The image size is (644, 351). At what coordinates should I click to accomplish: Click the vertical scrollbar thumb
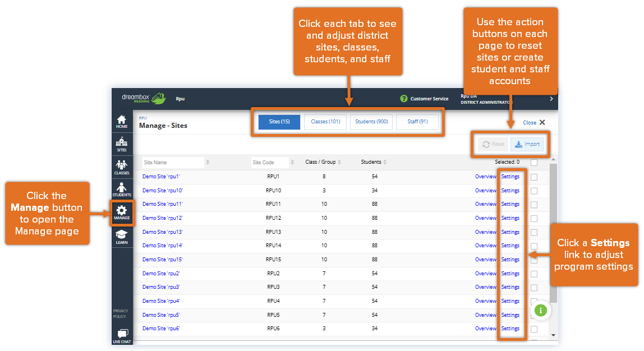pyautogui.click(x=553, y=233)
